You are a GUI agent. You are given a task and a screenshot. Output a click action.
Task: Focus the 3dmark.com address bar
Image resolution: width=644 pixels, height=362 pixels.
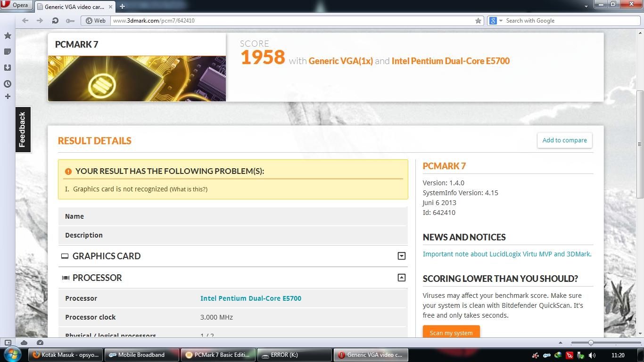[x=292, y=21]
